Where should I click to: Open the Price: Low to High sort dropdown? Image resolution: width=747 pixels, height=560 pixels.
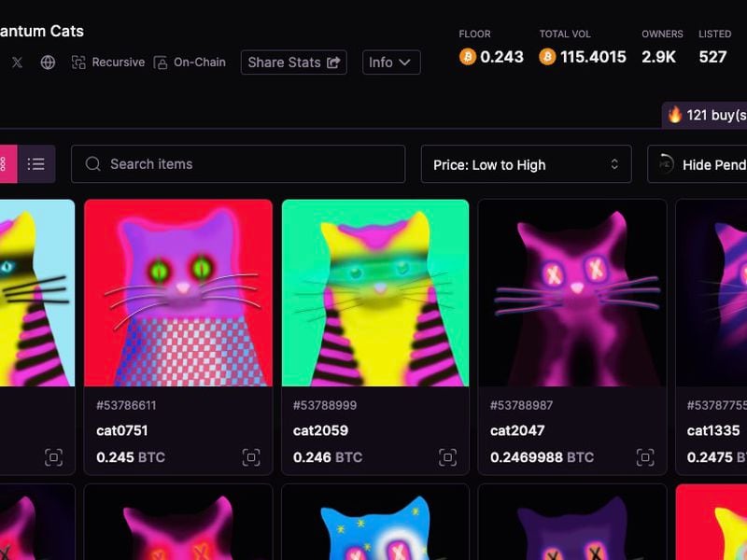pos(527,163)
